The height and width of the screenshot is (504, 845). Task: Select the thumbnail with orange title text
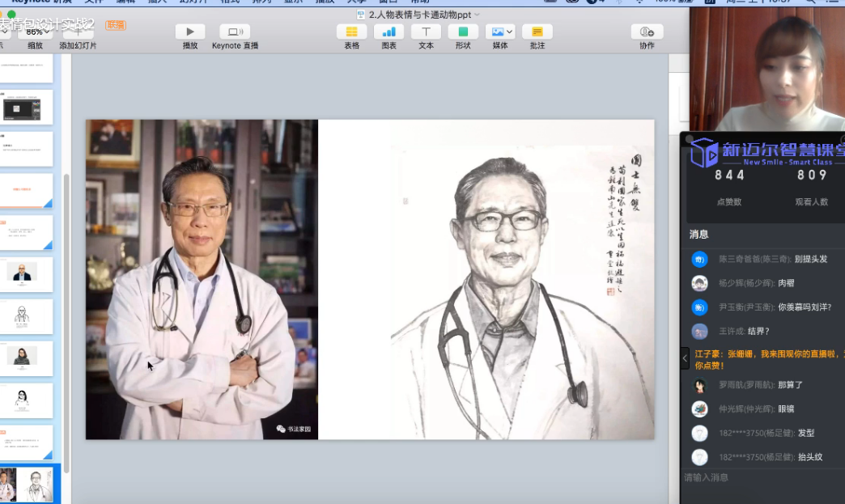pos(26,191)
